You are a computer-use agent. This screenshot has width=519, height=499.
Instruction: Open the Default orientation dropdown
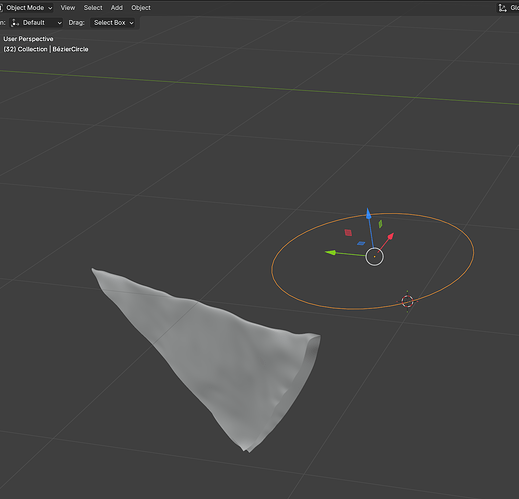coord(36,23)
